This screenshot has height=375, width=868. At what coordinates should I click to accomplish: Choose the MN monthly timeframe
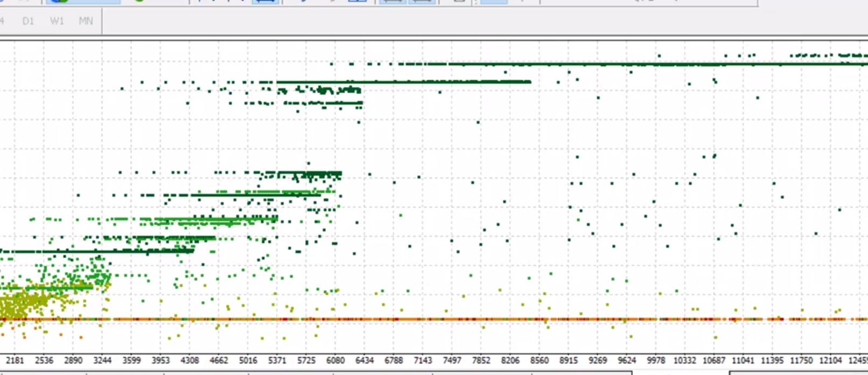pos(86,21)
